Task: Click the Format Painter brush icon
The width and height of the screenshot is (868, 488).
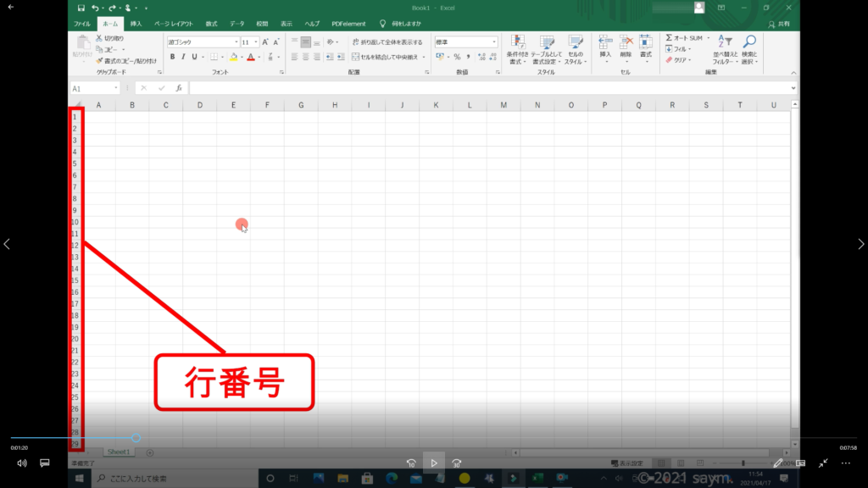Action: 99,61
